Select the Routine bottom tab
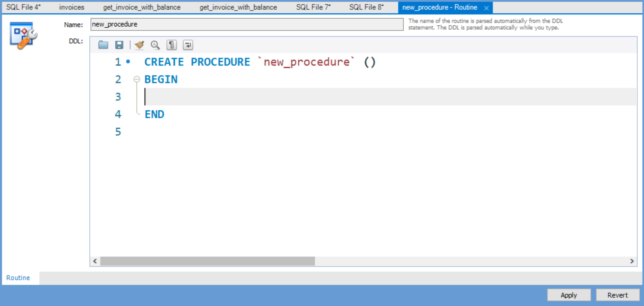Image resolution: width=644 pixels, height=306 pixels. (x=18, y=278)
